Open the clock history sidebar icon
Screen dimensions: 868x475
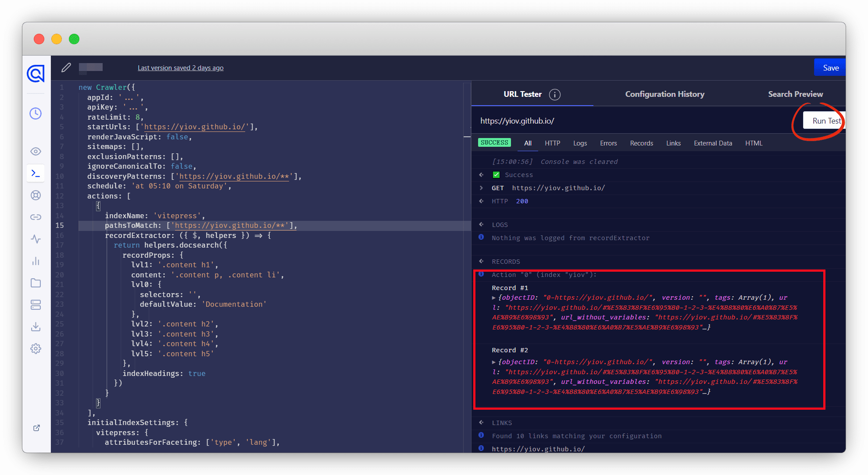click(36, 113)
